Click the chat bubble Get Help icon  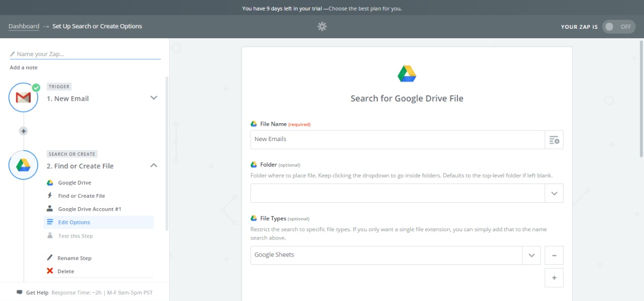(19, 293)
